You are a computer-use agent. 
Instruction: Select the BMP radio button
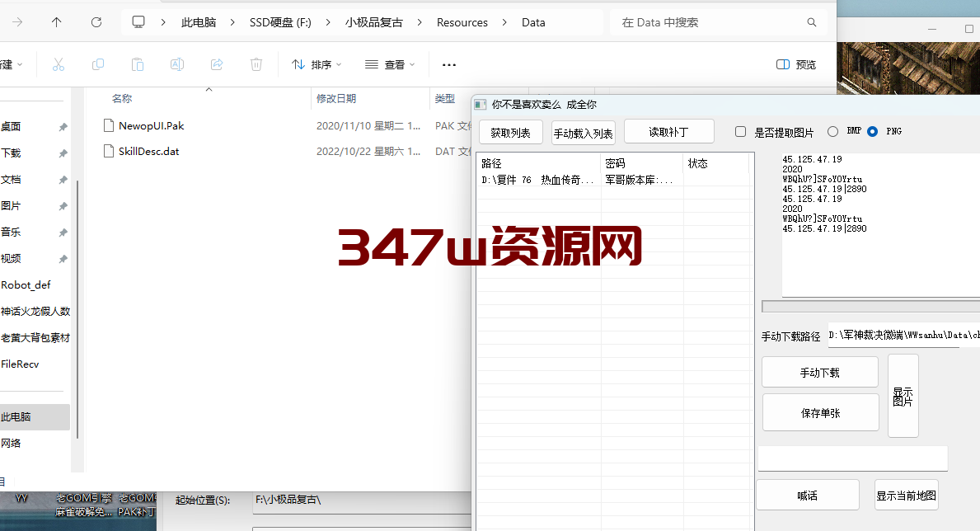(x=832, y=131)
